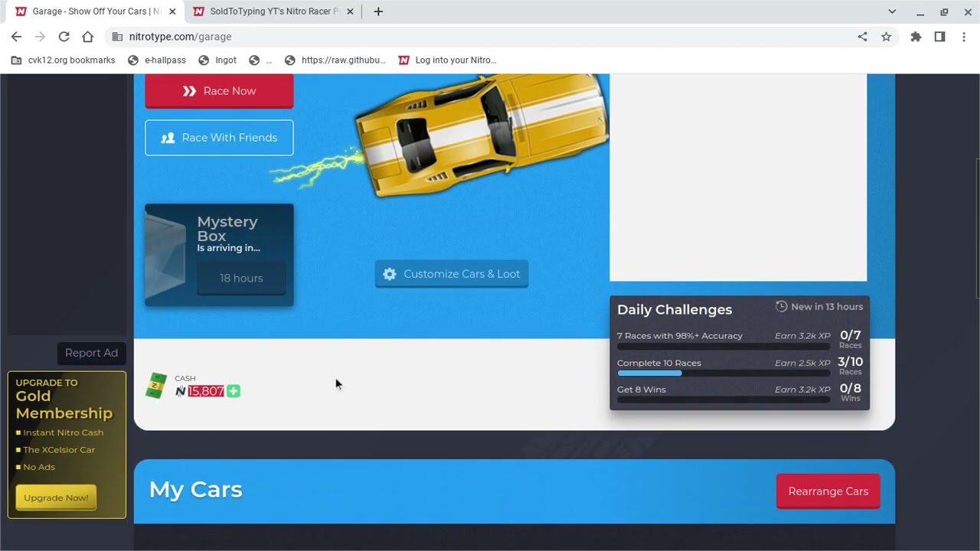
Task: Click the double-arrow icon on Race Now
Action: click(x=189, y=91)
